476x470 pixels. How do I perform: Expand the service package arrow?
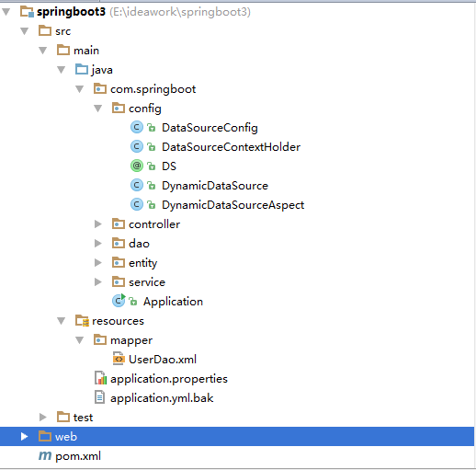click(x=98, y=282)
